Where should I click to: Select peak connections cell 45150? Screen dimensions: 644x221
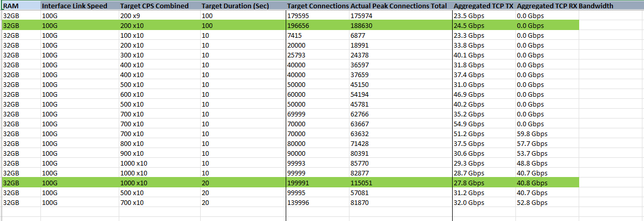(401, 84)
